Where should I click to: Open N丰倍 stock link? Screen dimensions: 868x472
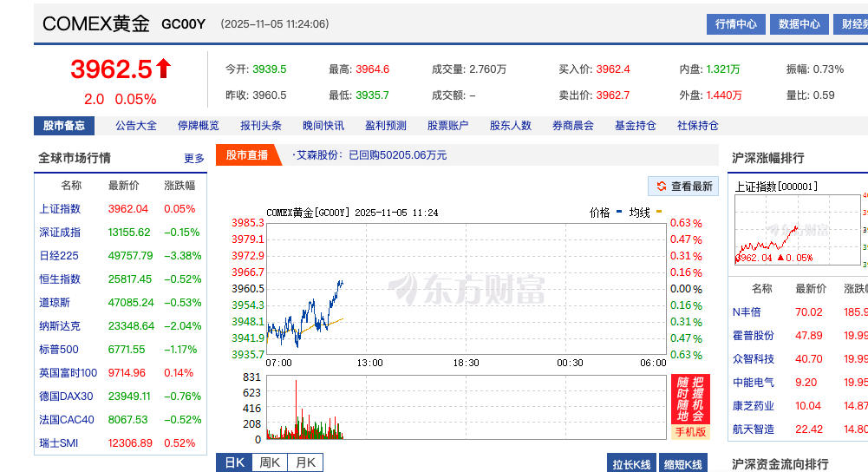pos(747,311)
